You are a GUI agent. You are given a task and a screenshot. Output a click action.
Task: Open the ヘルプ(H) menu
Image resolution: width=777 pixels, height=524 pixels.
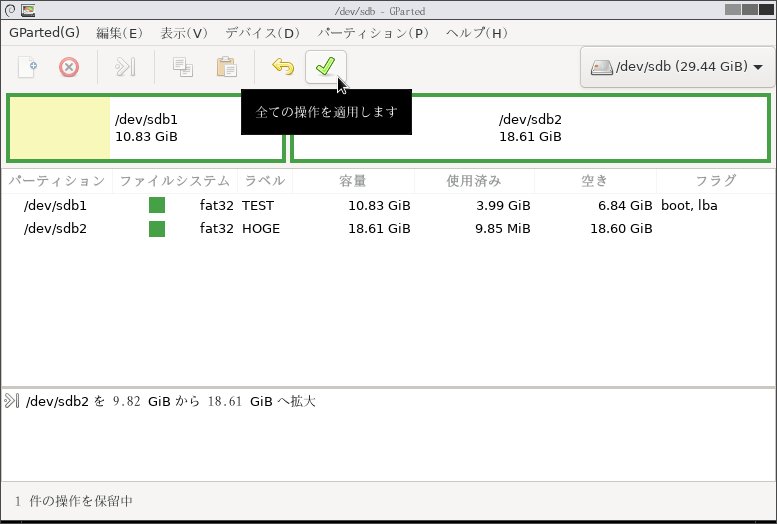(477, 33)
